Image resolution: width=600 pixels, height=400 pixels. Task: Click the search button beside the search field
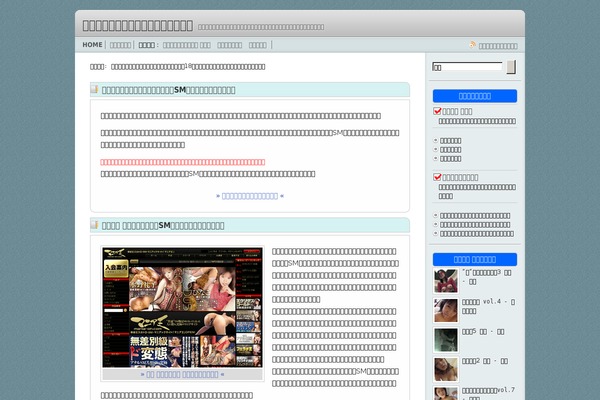click(x=511, y=67)
